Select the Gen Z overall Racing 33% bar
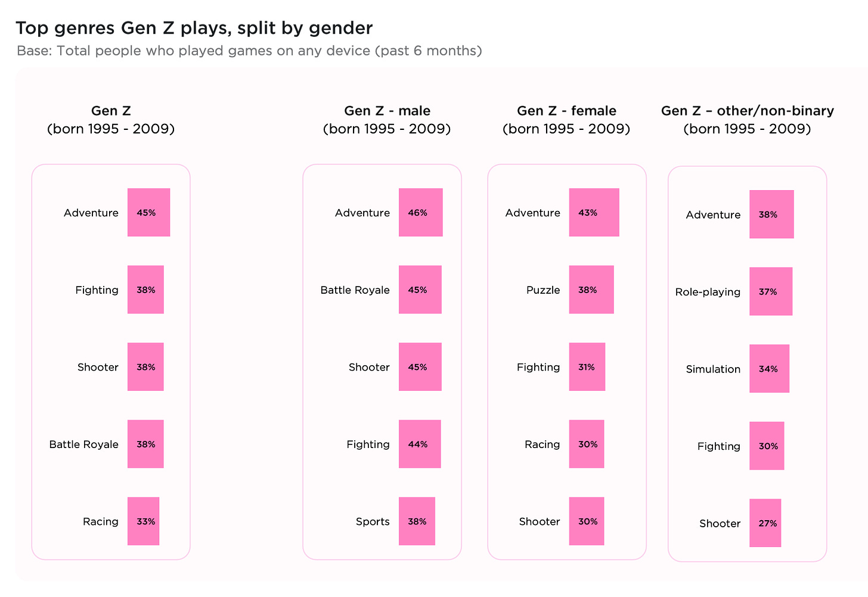This screenshot has width=868, height=597. tap(143, 521)
